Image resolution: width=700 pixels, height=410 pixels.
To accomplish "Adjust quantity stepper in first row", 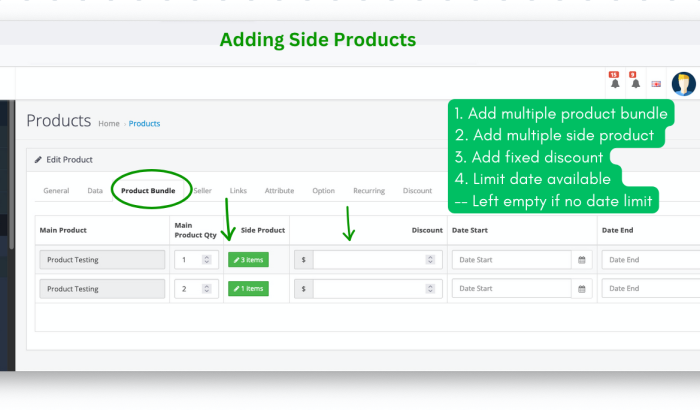I will click(206, 259).
